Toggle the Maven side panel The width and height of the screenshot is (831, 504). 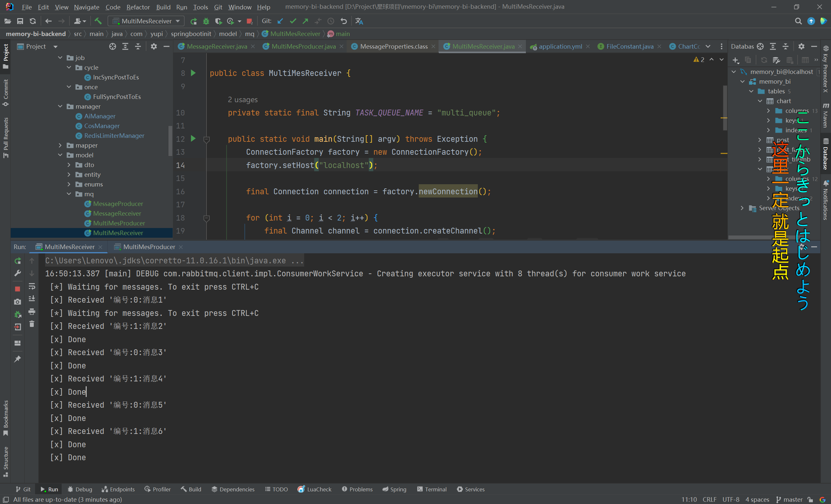[825, 115]
